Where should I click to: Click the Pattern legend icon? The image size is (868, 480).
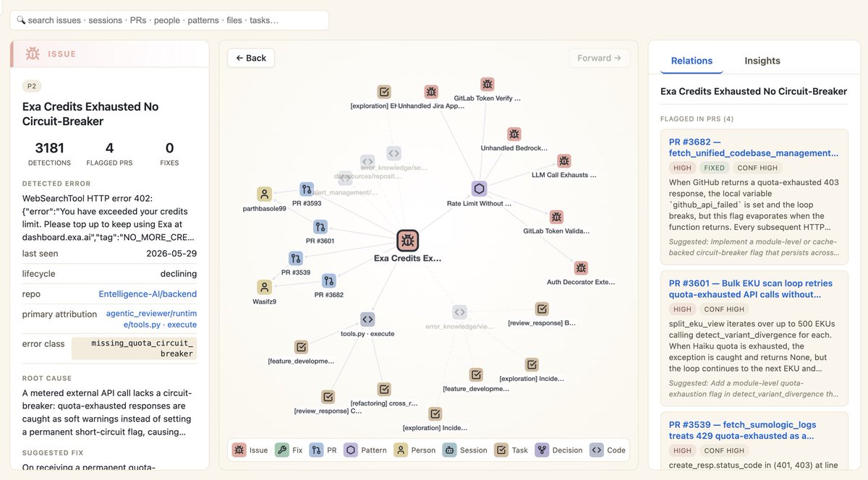click(x=350, y=450)
